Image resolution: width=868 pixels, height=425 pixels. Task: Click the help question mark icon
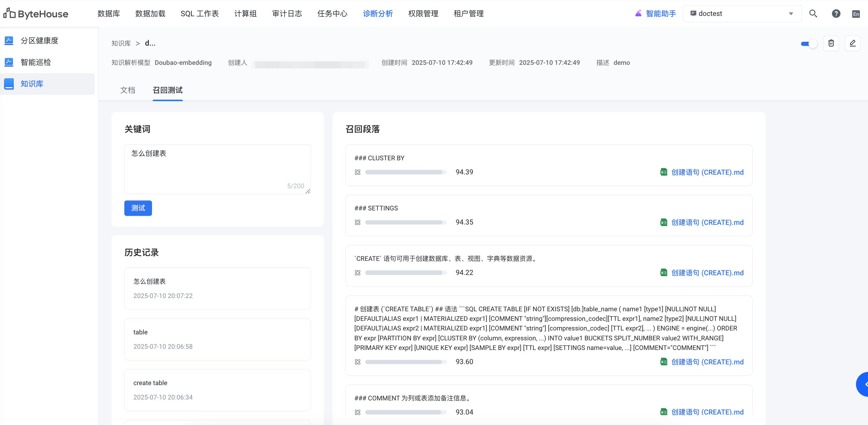[x=836, y=14]
